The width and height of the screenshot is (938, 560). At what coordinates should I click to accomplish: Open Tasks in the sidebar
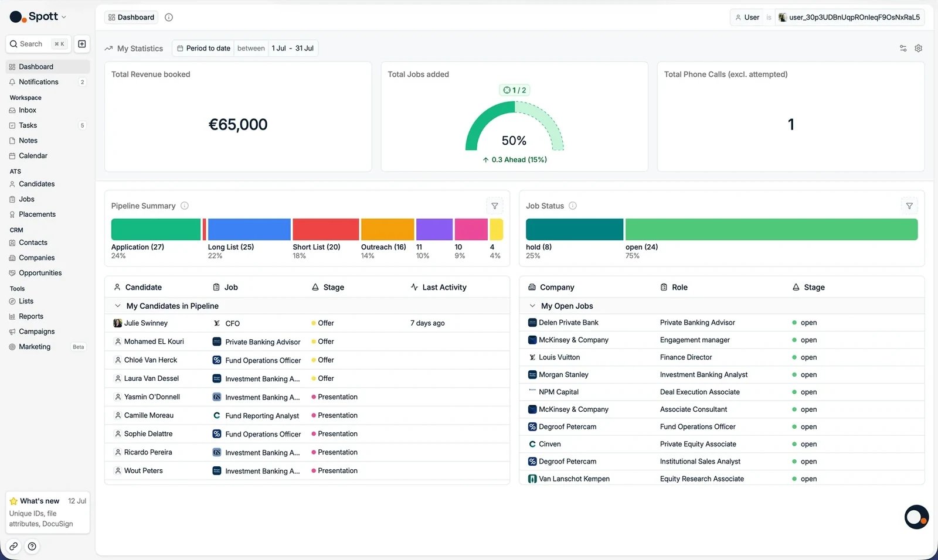47,125
